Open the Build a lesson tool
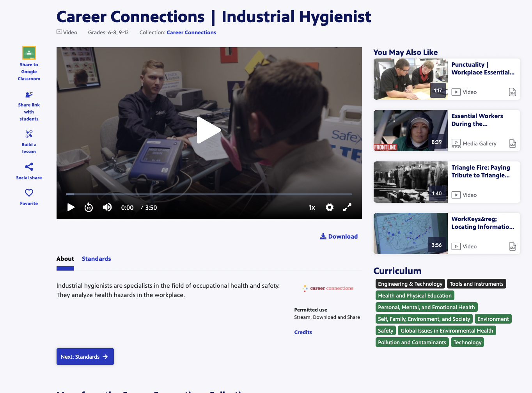The image size is (532, 393). click(29, 134)
